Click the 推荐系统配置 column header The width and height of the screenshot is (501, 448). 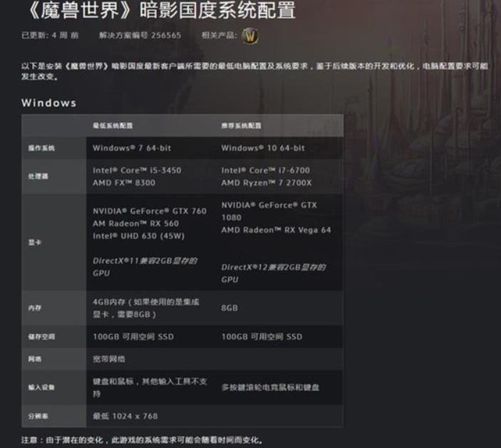point(241,125)
